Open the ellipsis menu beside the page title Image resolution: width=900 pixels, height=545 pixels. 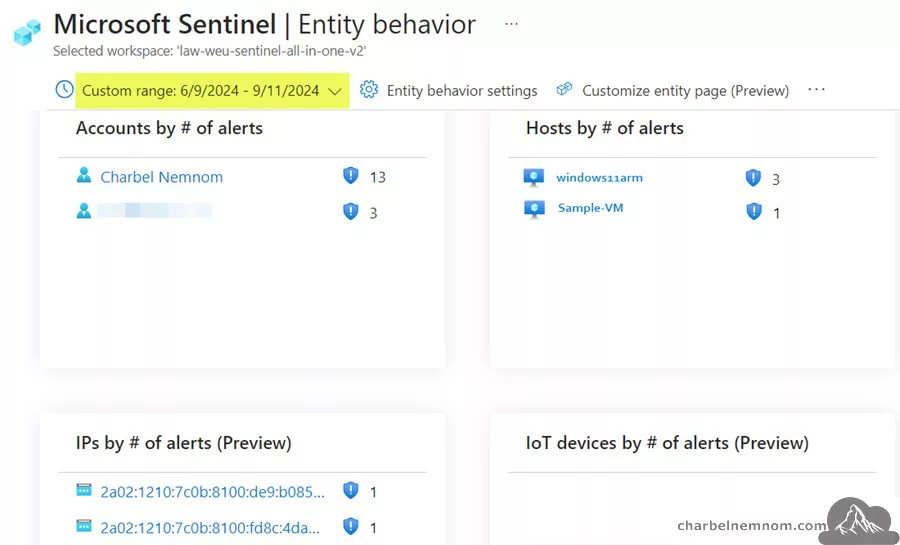point(511,24)
